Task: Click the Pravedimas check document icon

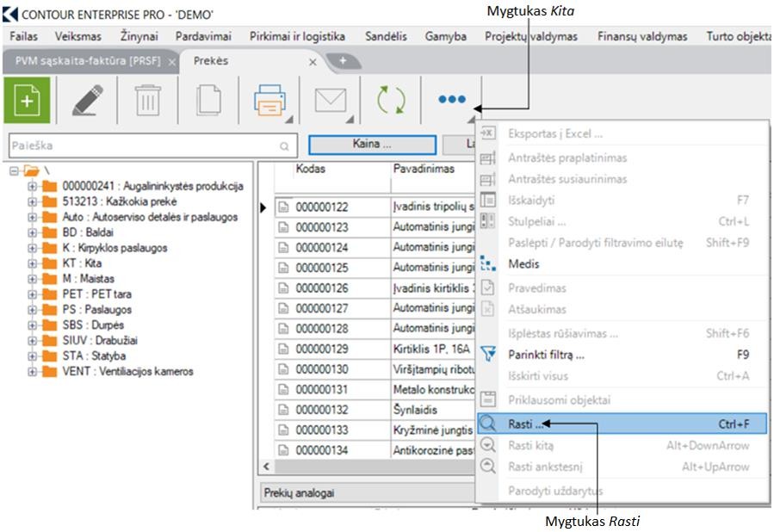Action: click(x=487, y=288)
